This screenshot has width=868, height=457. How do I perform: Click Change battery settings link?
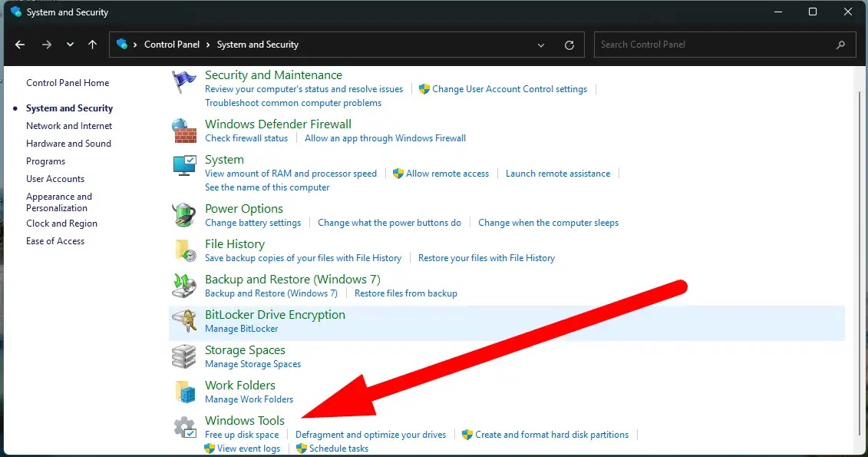point(253,223)
